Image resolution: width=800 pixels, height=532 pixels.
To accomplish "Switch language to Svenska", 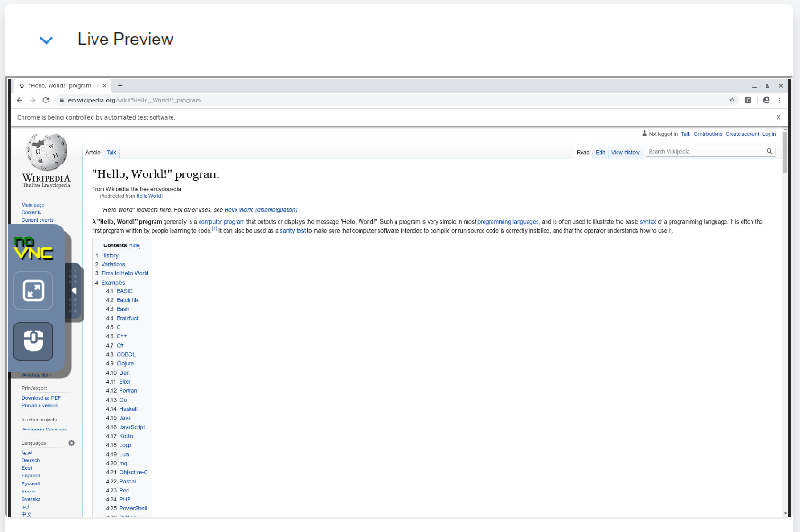I will pos(31,499).
